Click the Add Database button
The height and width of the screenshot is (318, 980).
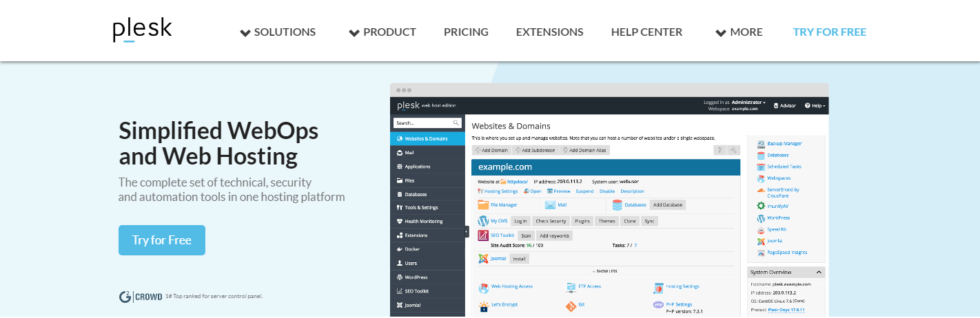(x=668, y=204)
